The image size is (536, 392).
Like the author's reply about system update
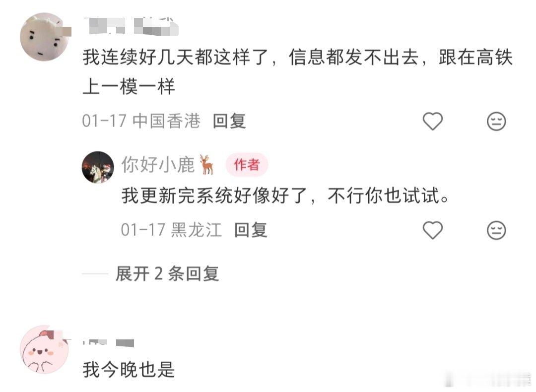pyautogui.click(x=433, y=230)
